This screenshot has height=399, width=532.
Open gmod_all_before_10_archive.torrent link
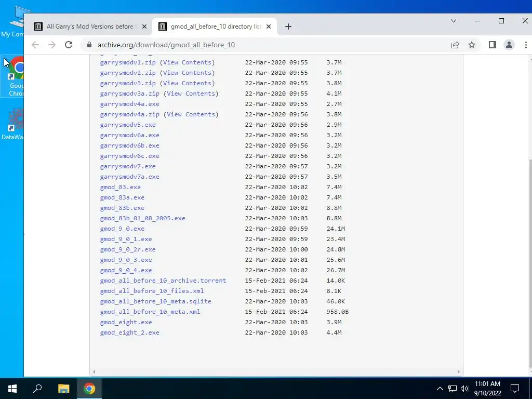click(163, 281)
